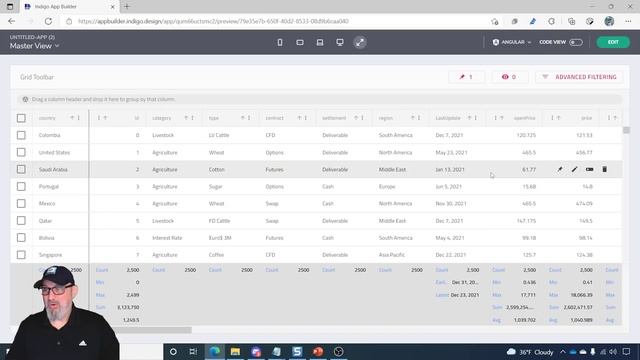Screen dimensions: 640x360
Task: Check the Singapore row checkbox
Action: pyautogui.click(x=21, y=255)
